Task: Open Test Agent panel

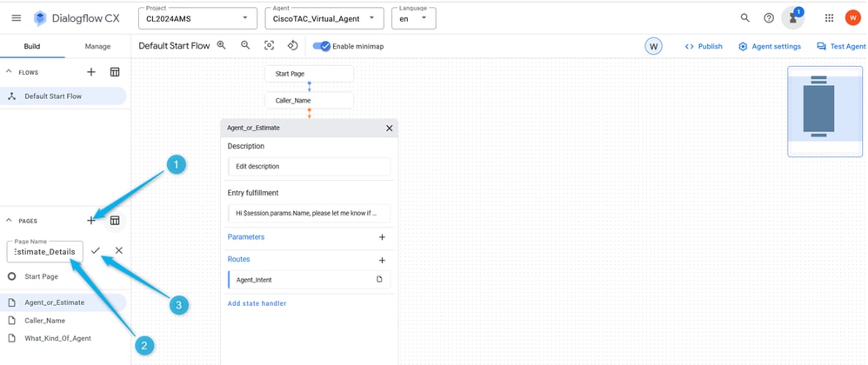Action: 841,46
